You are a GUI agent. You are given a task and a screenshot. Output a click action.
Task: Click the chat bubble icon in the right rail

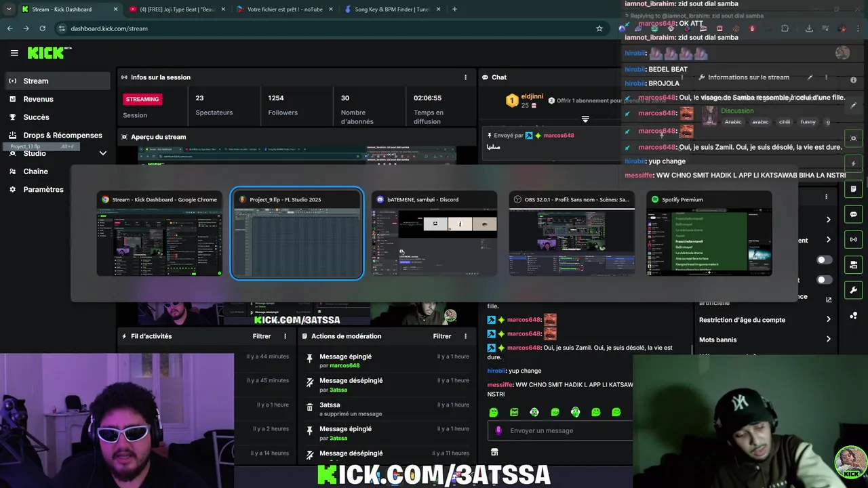tap(854, 214)
